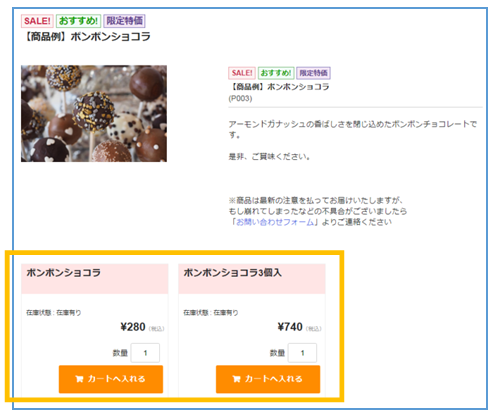The image size is (493, 414).
Task: Select the ボンボンショコラ variant header
Action: pyautogui.click(x=95, y=279)
